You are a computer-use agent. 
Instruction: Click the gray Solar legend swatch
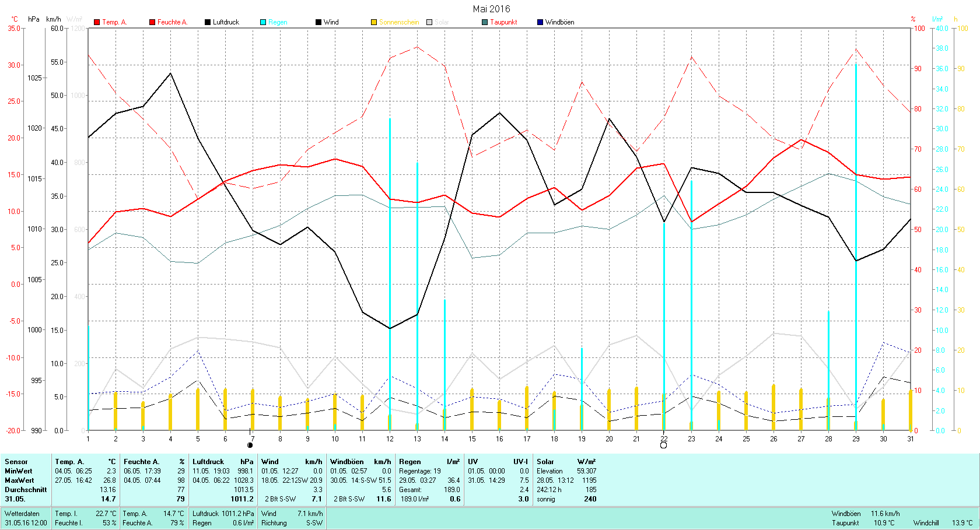(x=429, y=22)
